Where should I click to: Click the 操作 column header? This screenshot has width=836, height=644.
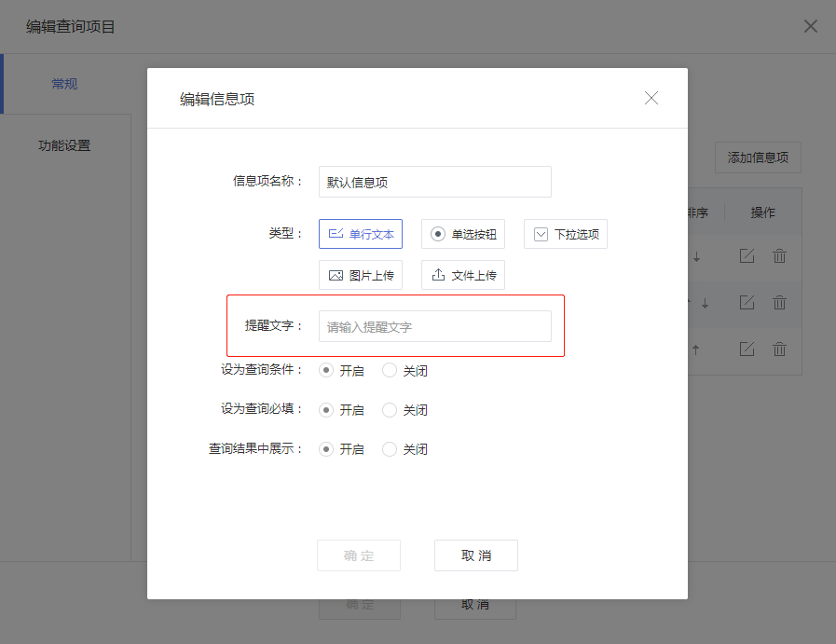(763, 212)
